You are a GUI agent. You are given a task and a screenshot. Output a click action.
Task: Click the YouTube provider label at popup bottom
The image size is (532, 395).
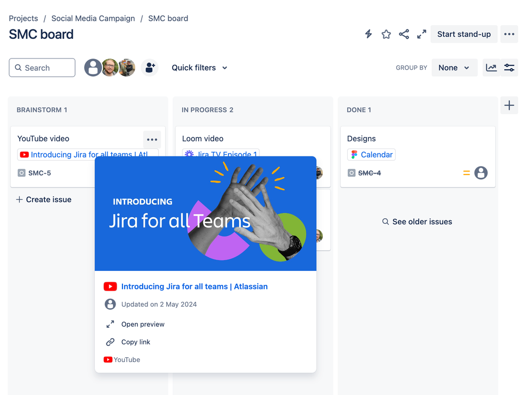click(x=122, y=360)
